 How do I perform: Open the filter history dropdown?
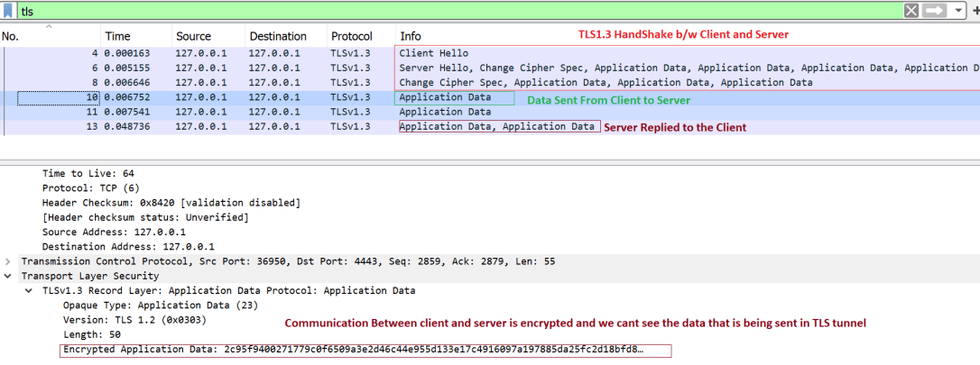pyautogui.click(x=957, y=11)
